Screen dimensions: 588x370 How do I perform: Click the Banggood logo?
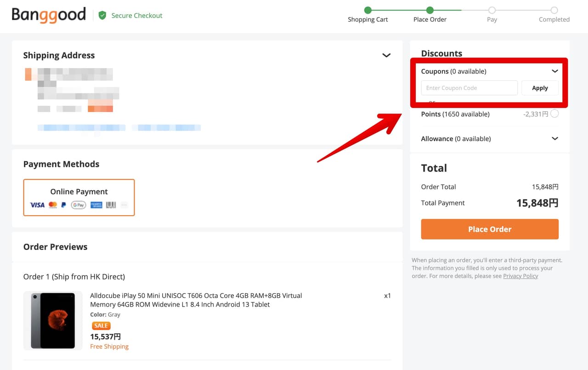click(x=49, y=15)
